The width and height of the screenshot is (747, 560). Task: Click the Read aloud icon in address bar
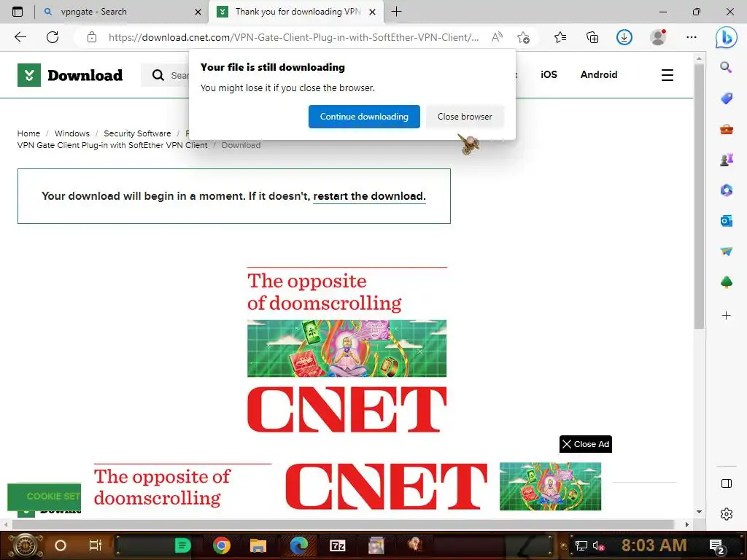tap(496, 37)
